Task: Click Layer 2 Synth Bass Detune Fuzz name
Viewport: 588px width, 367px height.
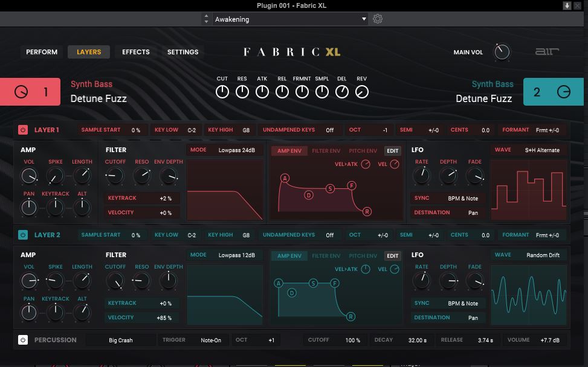Action: pos(484,92)
